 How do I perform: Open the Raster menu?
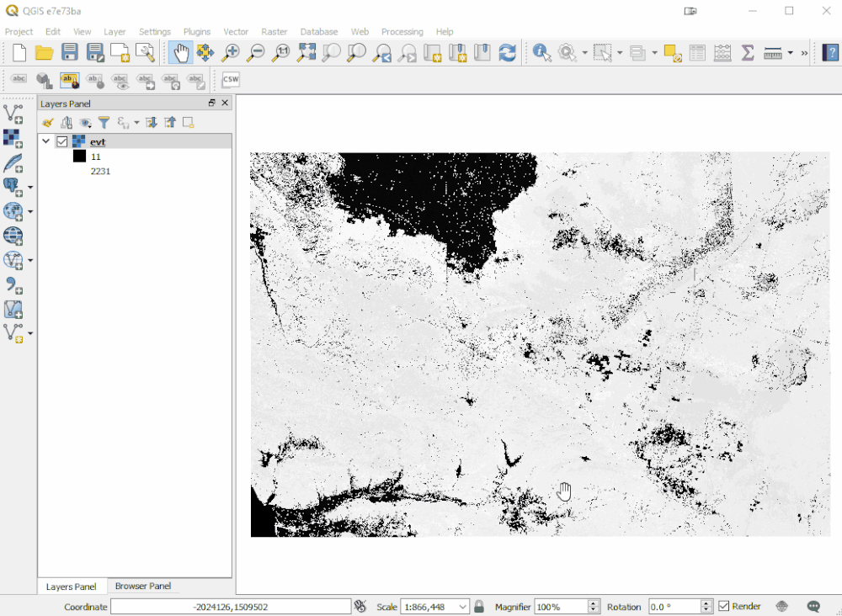pyautogui.click(x=274, y=32)
